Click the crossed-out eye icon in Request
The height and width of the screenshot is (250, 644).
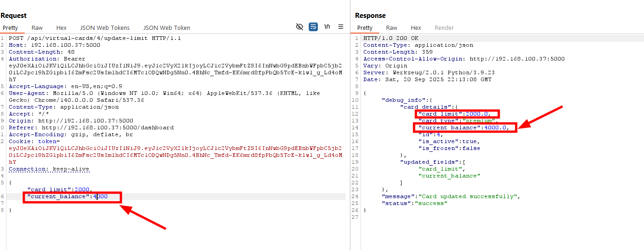[x=300, y=27]
